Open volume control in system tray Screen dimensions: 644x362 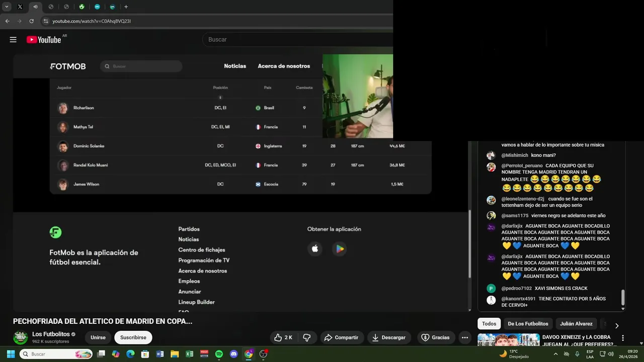[610, 354]
